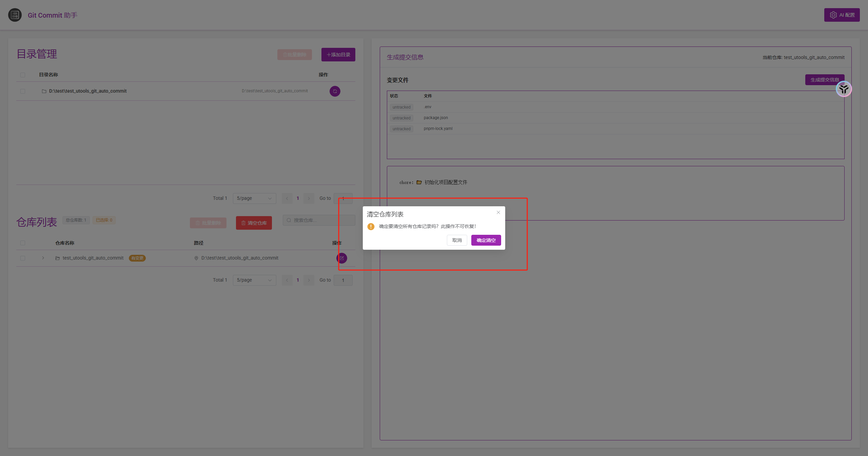This screenshot has height=456, width=868.
Task: Click 批量删除 in 目录管理 header
Action: (294, 55)
